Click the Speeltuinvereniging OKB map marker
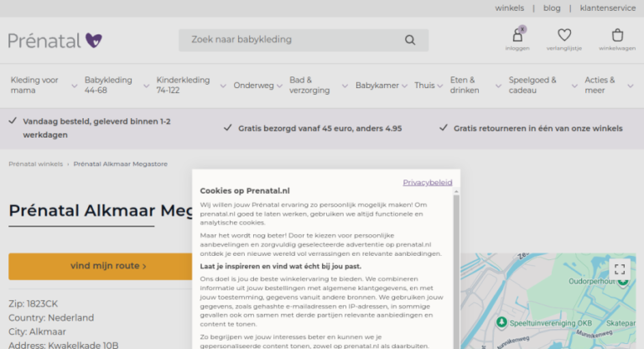644x349 pixels. 501,322
